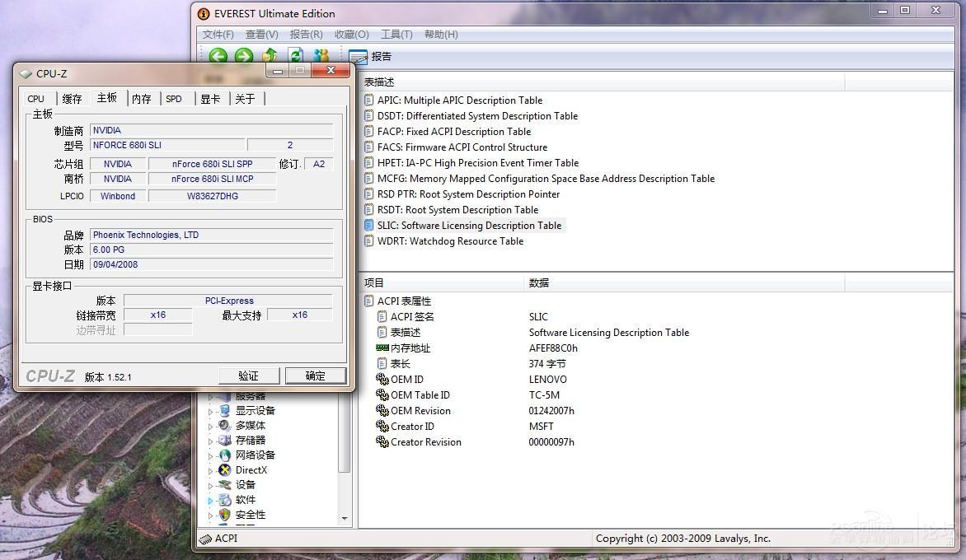Click the LENOVO OEM ID value
The width and height of the screenshot is (966, 560).
547,380
